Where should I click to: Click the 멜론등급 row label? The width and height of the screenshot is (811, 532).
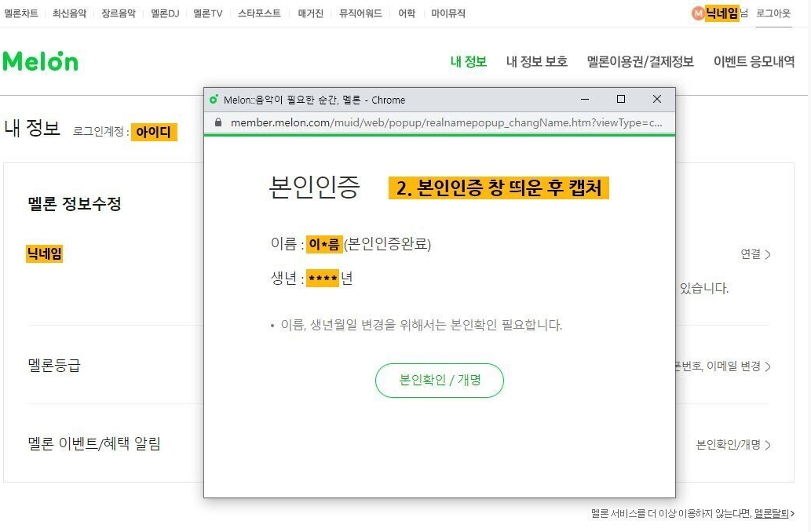54,366
